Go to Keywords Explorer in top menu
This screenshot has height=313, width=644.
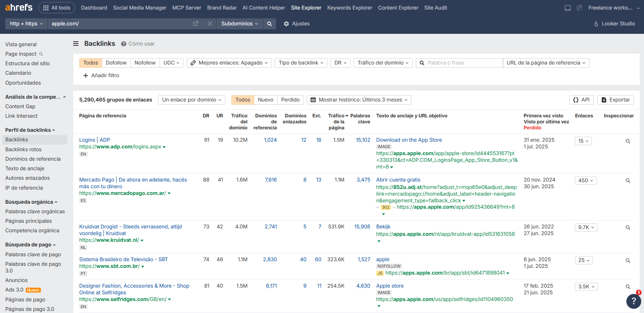tap(349, 8)
